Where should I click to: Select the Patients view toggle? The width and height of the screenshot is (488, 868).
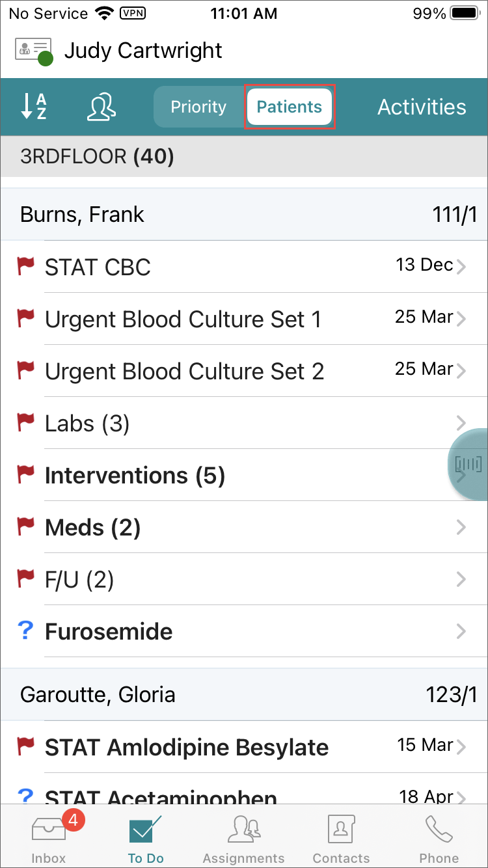290,107
